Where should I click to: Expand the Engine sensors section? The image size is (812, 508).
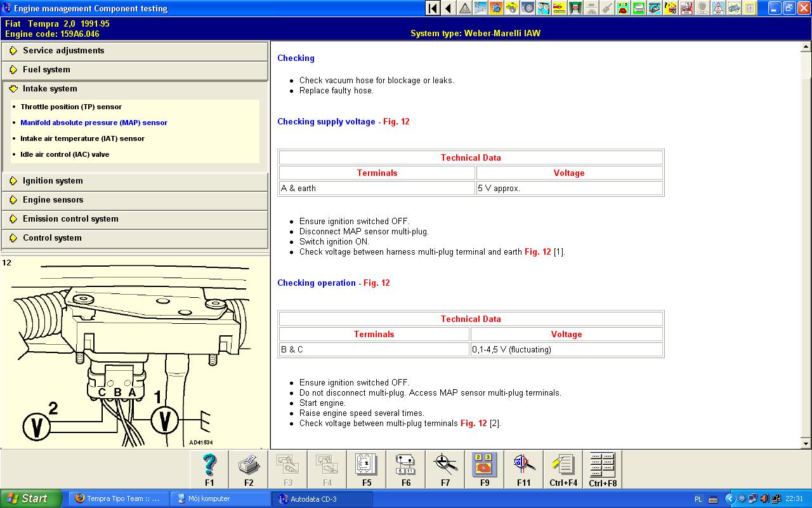coord(135,200)
